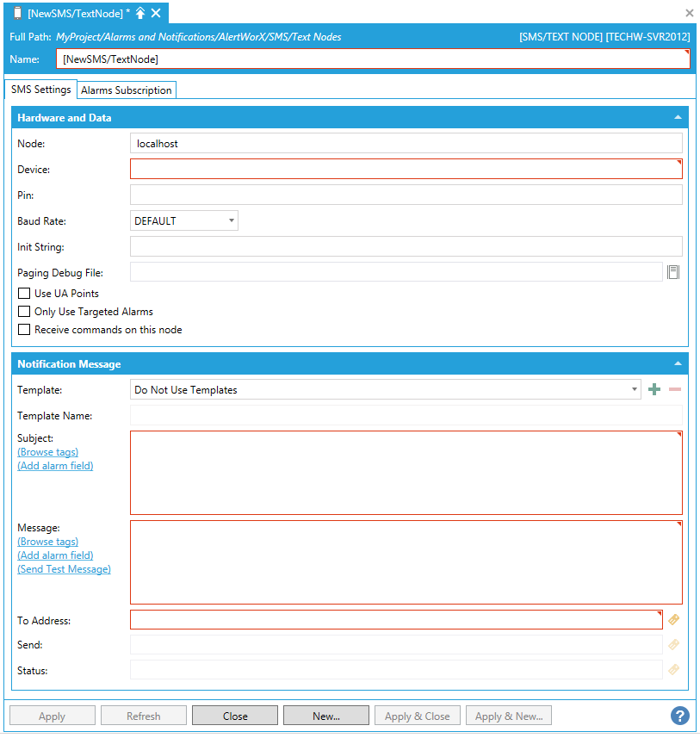Enable the Use UA Points checkbox

pyautogui.click(x=24, y=294)
